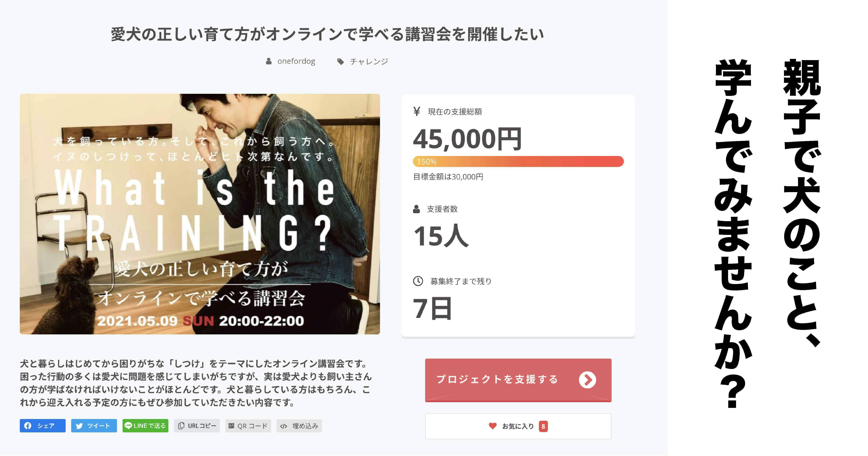
Task: Toggle the お気に入り favorite button
Action: point(518,426)
